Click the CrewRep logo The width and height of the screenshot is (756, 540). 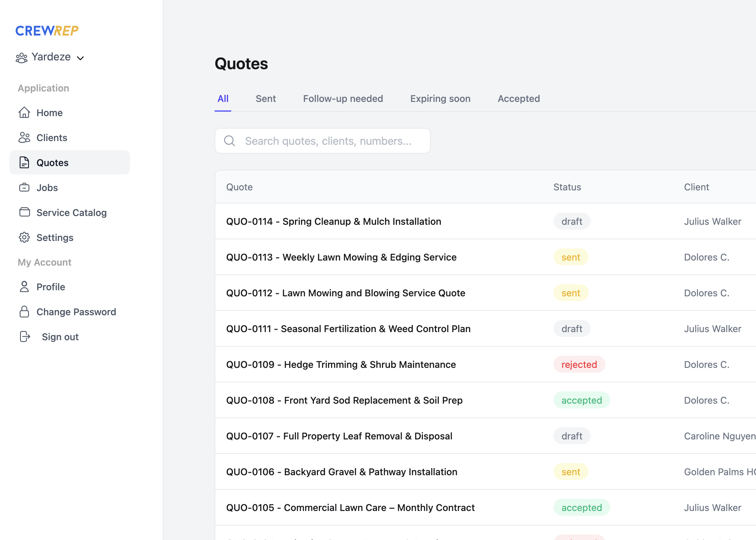pyautogui.click(x=47, y=31)
